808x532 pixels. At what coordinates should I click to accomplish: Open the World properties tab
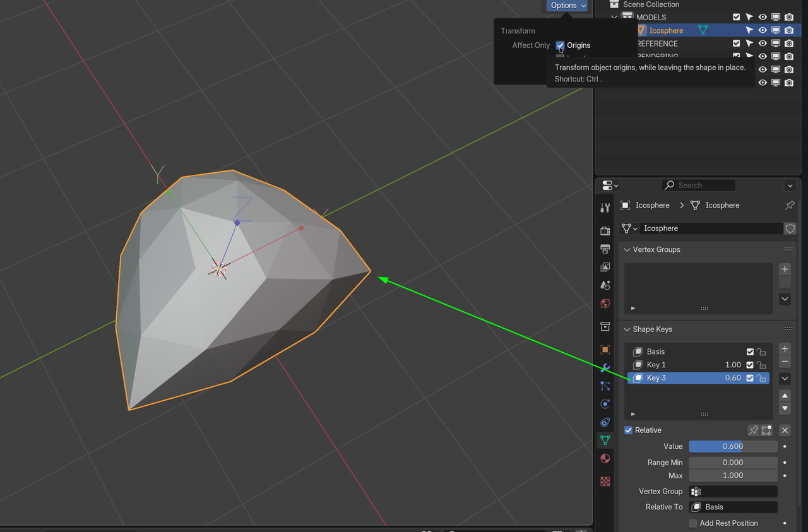click(x=605, y=304)
